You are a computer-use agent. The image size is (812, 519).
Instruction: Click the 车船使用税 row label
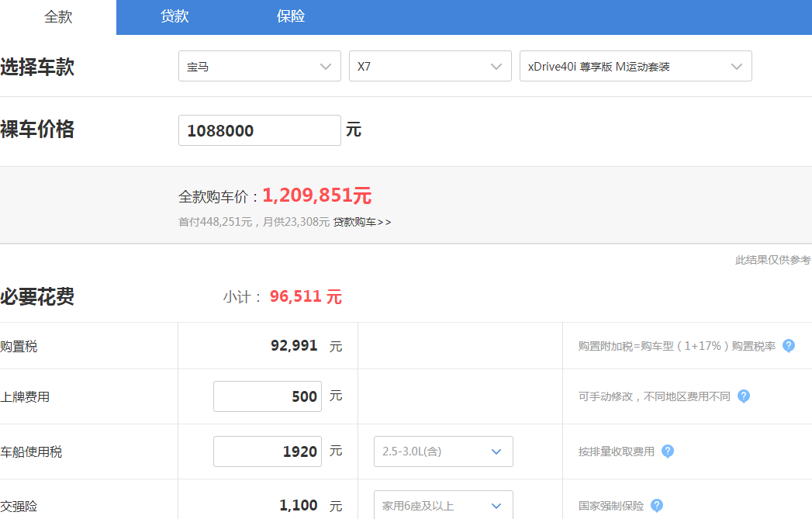31,452
